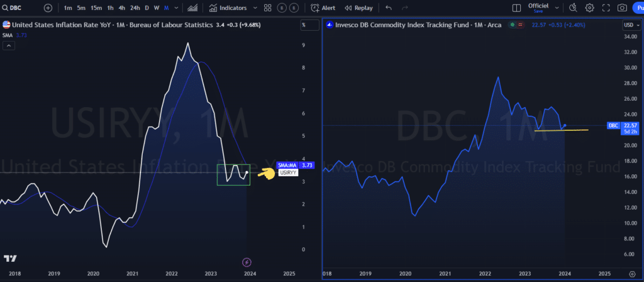
Task: Click the Invesco DBC fund logo icon
Action: pos(329,25)
